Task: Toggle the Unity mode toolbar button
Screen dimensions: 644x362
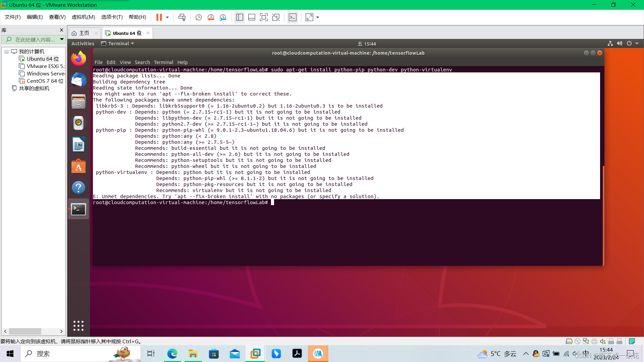Action: click(x=276, y=17)
